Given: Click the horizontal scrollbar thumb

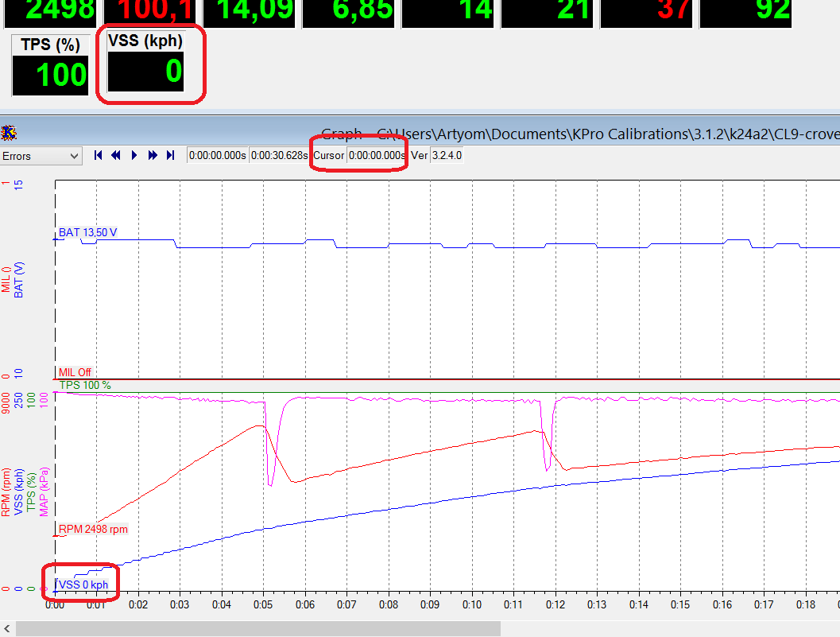Looking at the screenshot, I should (257, 628).
